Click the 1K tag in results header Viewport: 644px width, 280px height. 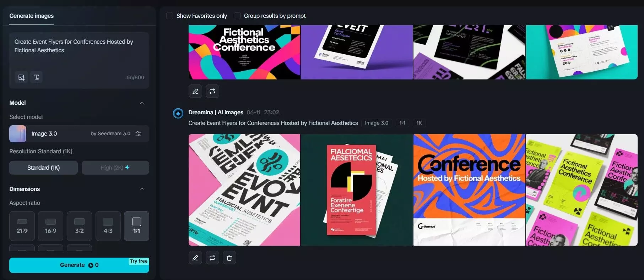pos(419,123)
